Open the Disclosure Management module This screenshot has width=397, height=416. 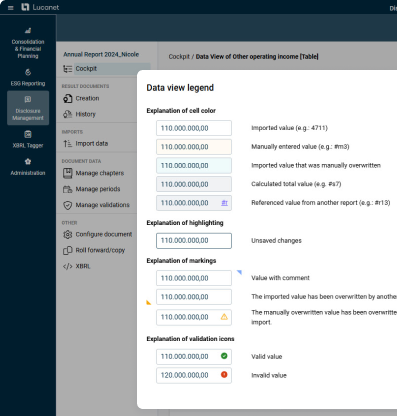(x=28, y=108)
